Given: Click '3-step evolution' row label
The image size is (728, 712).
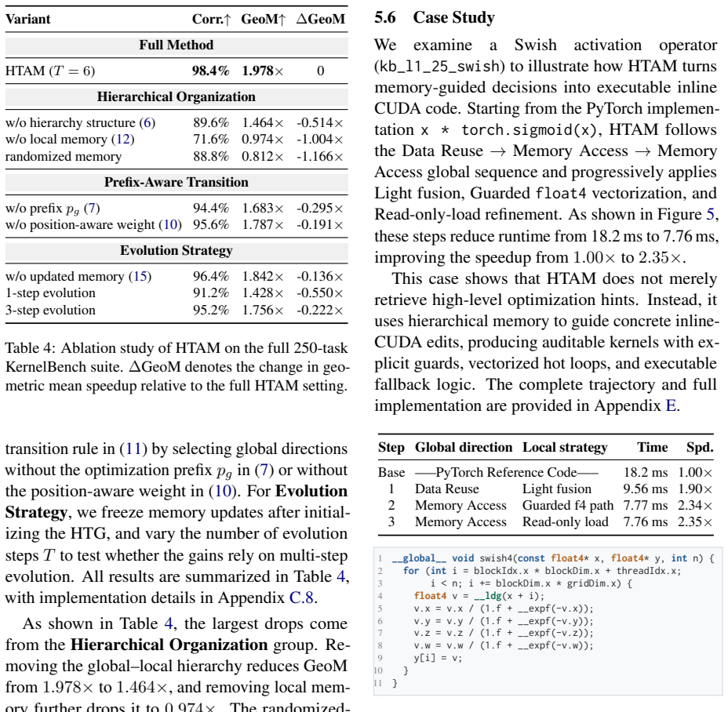Looking at the screenshot, I should pyautogui.click(x=50, y=310).
